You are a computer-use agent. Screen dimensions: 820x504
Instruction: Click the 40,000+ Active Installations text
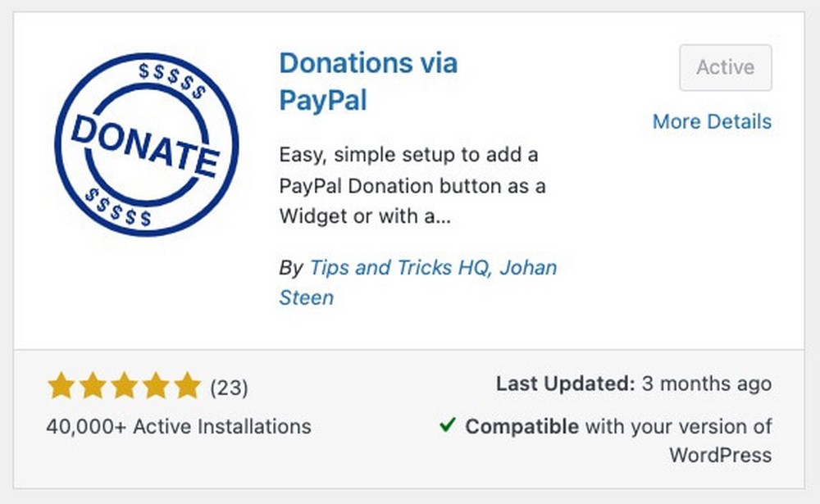[178, 426]
